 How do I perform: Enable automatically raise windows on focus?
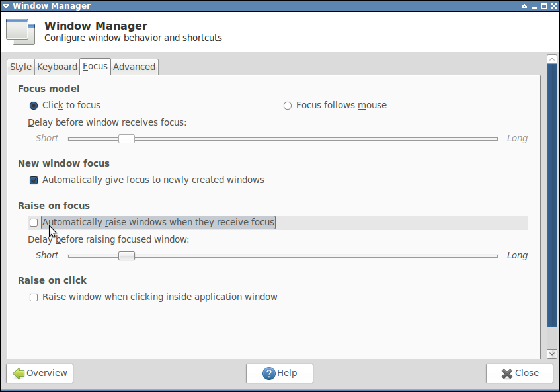tap(34, 223)
